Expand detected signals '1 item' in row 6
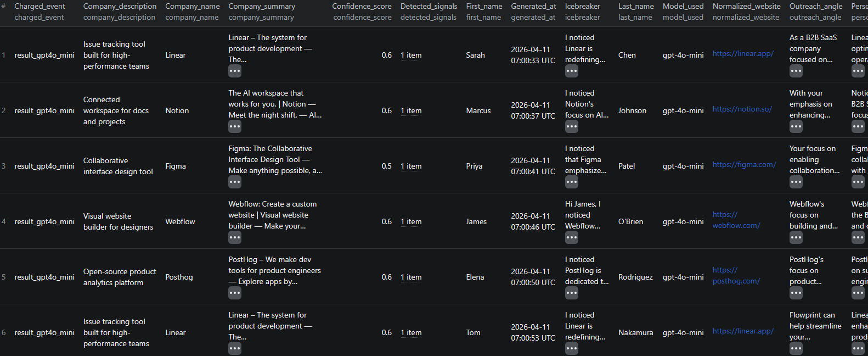Image resolution: width=868 pixels, height=356 pixels. 411,332
